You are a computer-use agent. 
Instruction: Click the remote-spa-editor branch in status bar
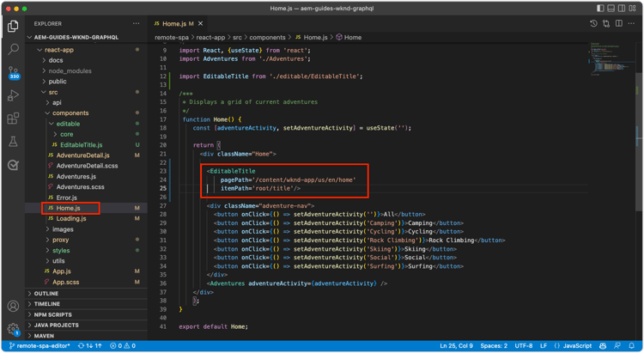(x=39, y=345)
